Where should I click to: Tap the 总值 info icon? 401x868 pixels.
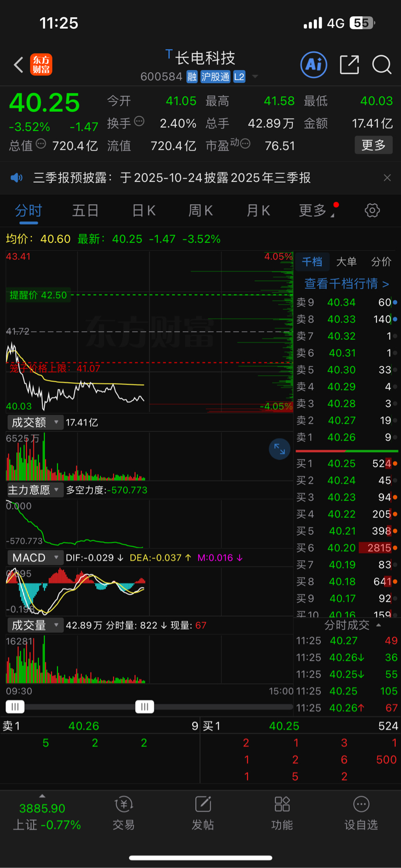click(41, 144)
